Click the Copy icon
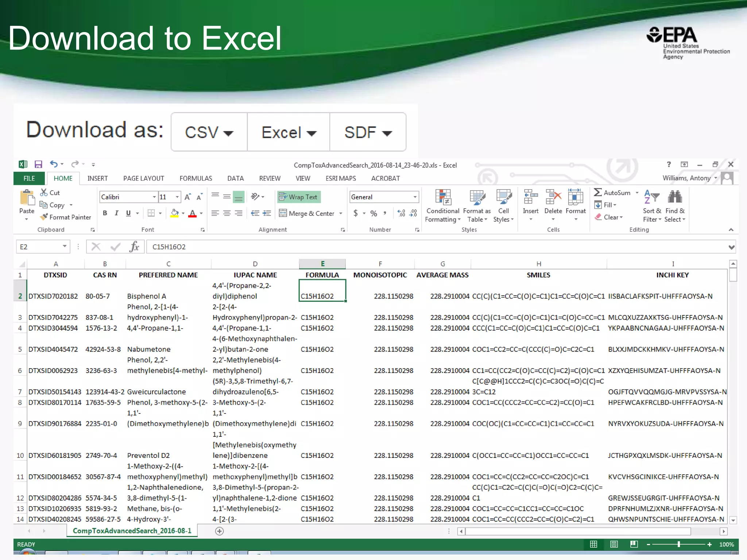 (43, 205)
